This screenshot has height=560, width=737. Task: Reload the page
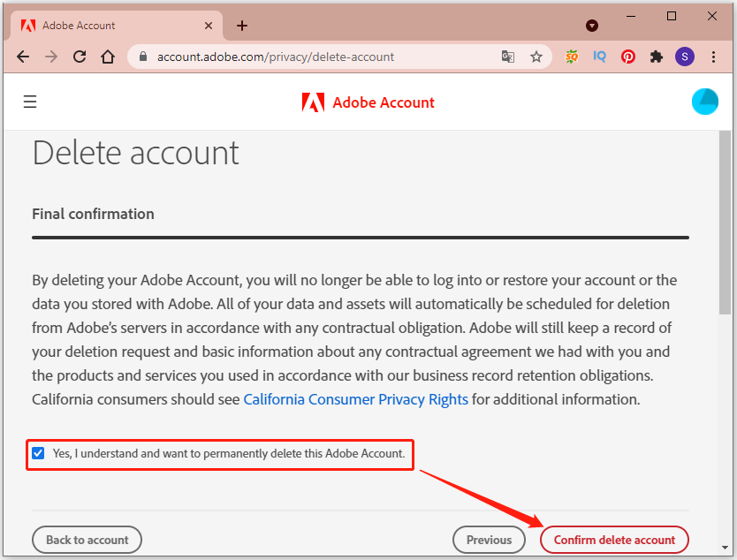[x=80, y=57]
